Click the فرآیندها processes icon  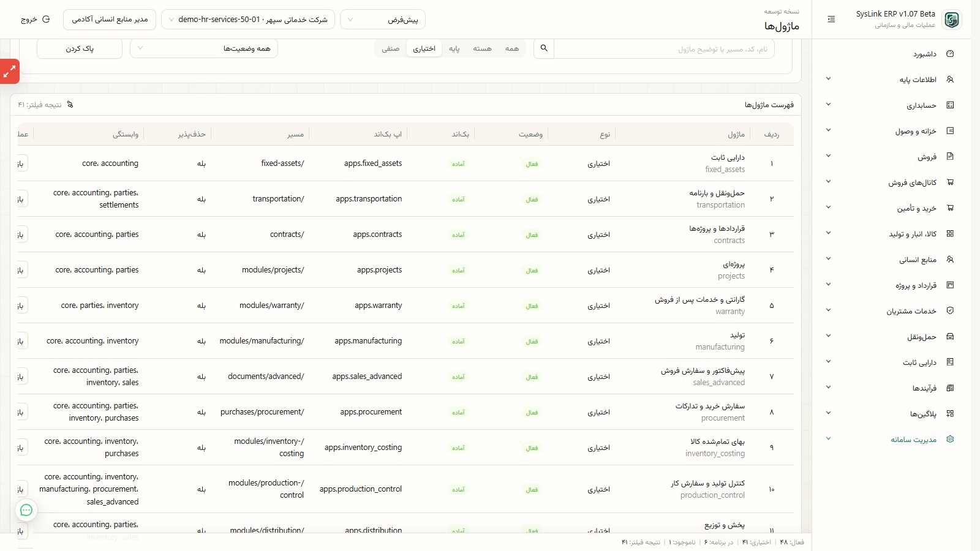[x=950, y=388]
